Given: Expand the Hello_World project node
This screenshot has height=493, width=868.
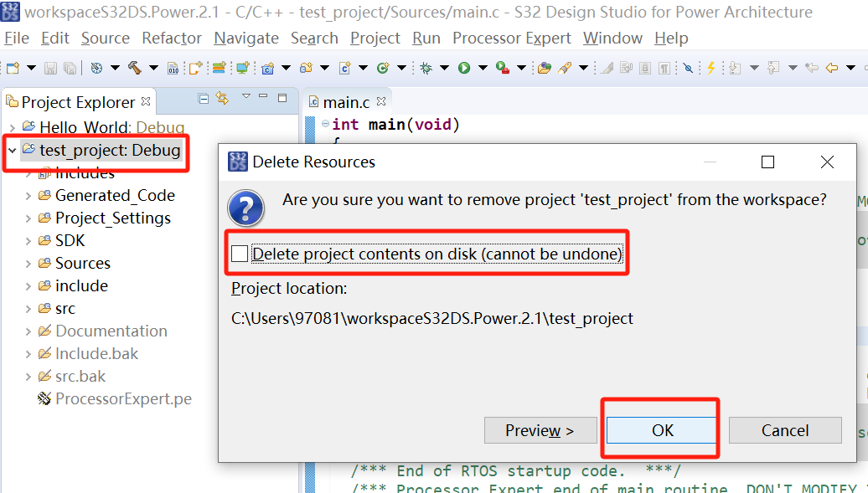Looking at the screenshot, I should pyautogui.click(x=13, y=128).
